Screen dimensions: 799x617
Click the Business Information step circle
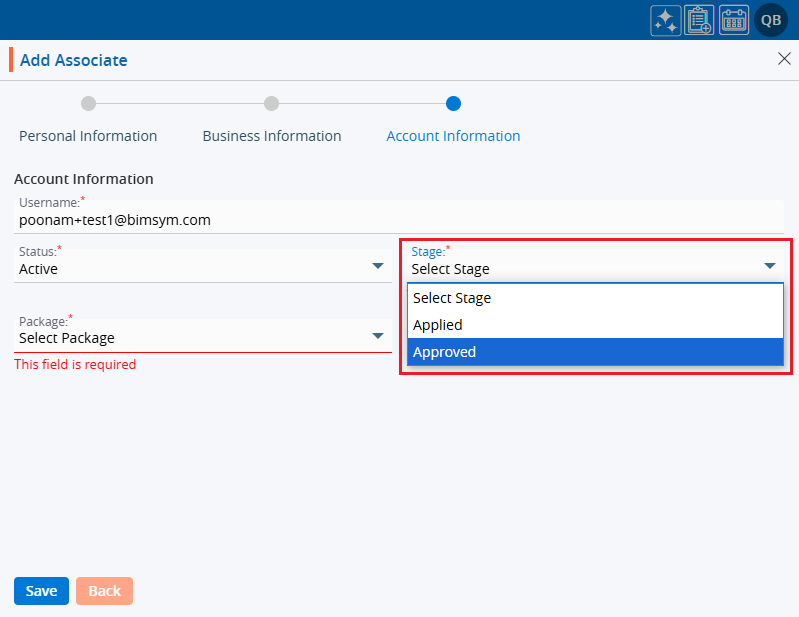[271, 103]
